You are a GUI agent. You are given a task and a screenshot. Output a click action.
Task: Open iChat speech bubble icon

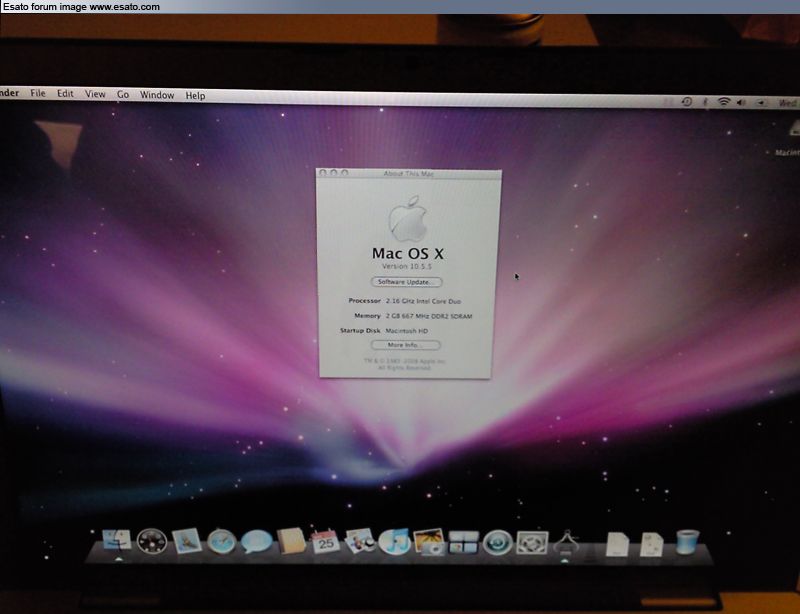click(256, 542)
